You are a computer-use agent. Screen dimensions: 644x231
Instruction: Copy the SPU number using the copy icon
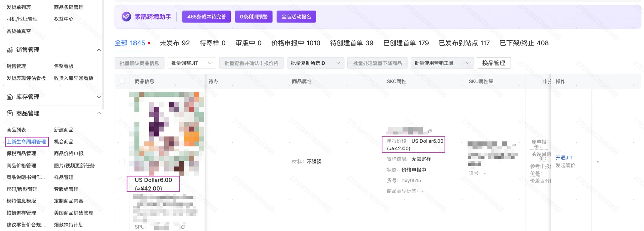click(x=183, y=227)
